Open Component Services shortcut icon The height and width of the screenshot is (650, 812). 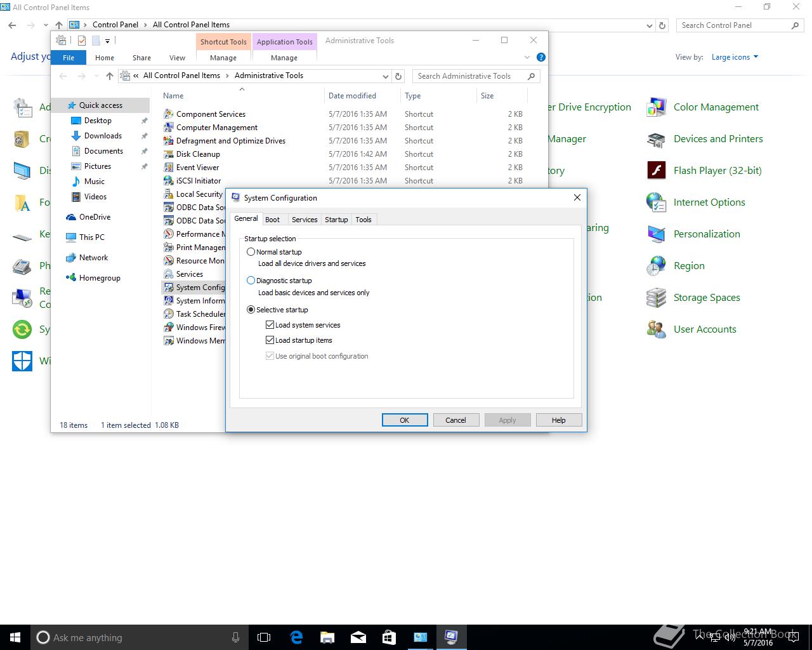click(x=168, y=114)
